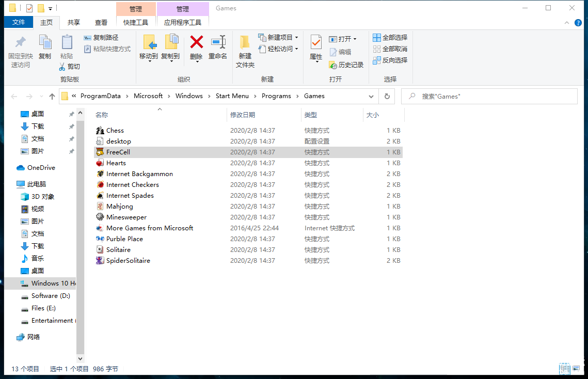Viewport: 588px width, 379px height.
Task: Open the Application Tools (应用程序工具) tab
Action: pos(183,23)
